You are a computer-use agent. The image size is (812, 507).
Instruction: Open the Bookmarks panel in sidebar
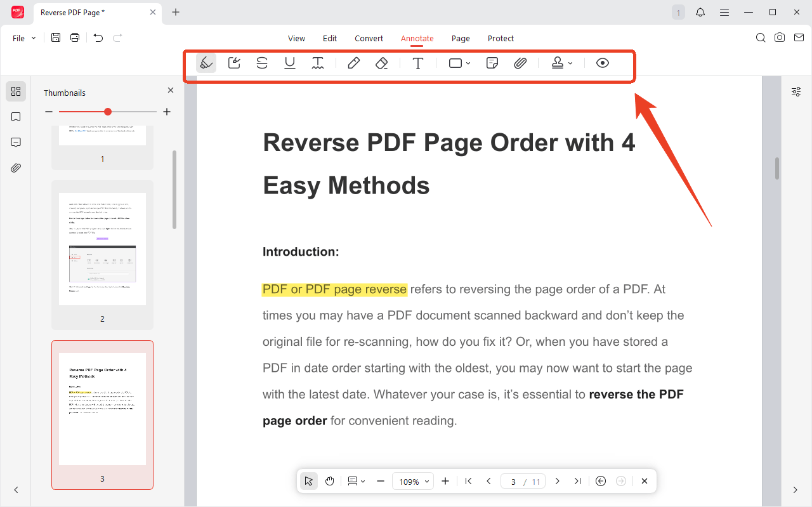coord(16,117)
